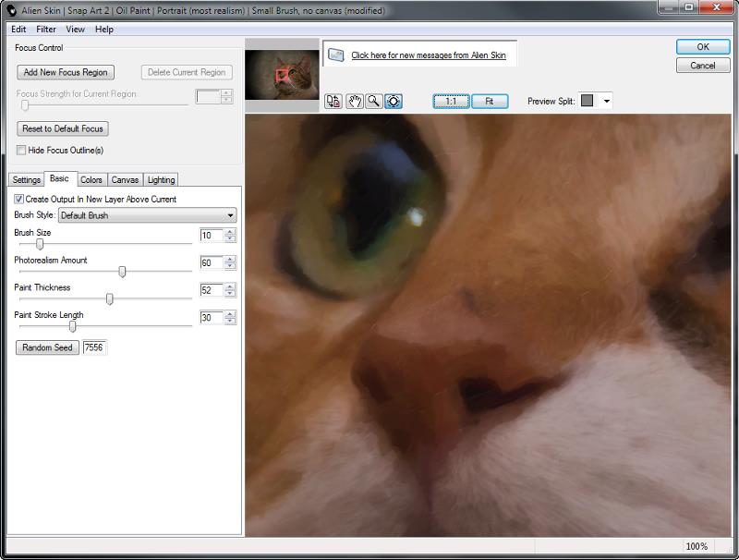Click the Preview Split gray swatch

click(x=588, y=101)
